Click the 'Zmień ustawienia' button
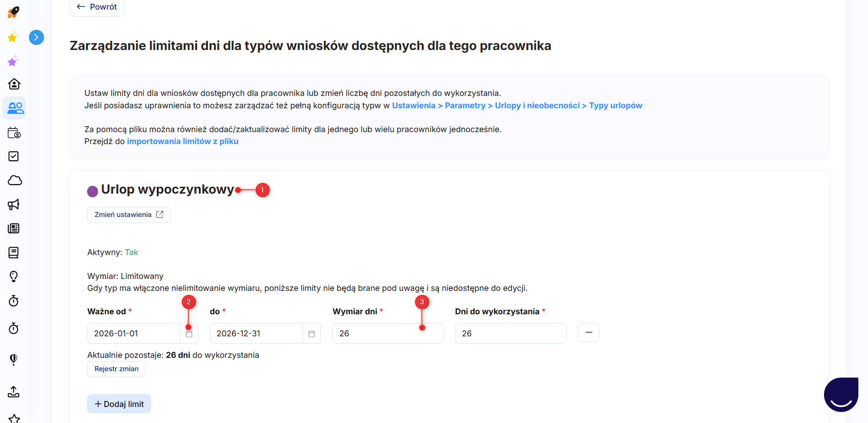Screen dimensions: 868x423 (x=128, y=215)
